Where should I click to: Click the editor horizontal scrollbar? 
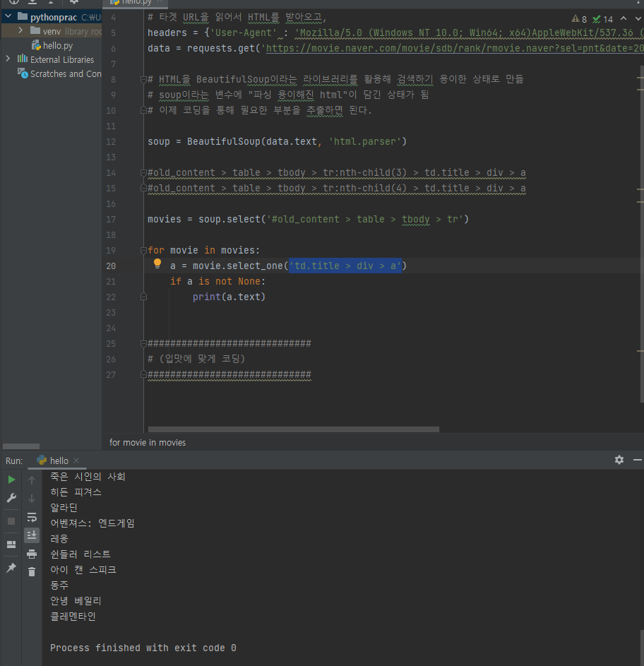click(x=294, y=429)
